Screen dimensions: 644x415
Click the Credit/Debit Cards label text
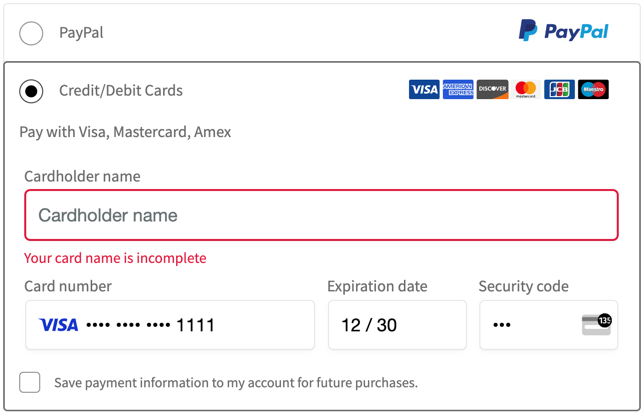(x=121, y=91)
